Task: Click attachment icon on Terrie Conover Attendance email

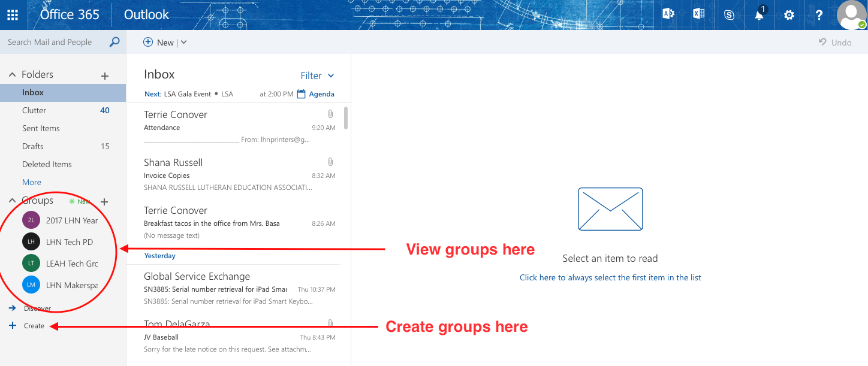Action: (330, 114)
